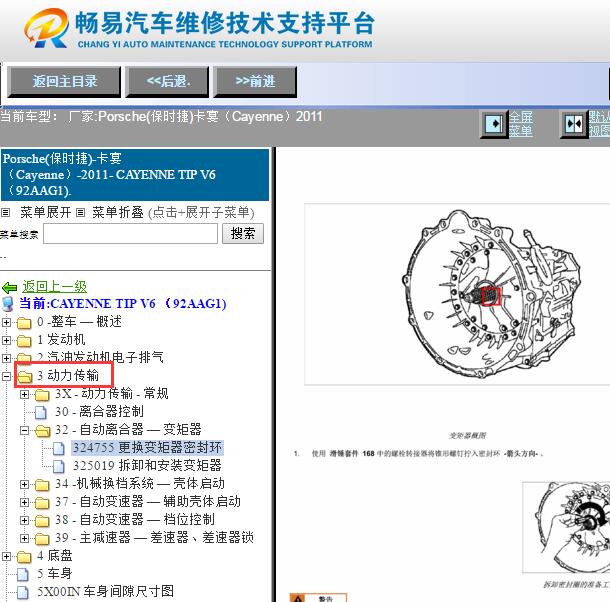The height and width of the screenshot is (602, 610).
Task: Collapse the 32-自动离合器—变矩器 node
Action: (24, 430)
